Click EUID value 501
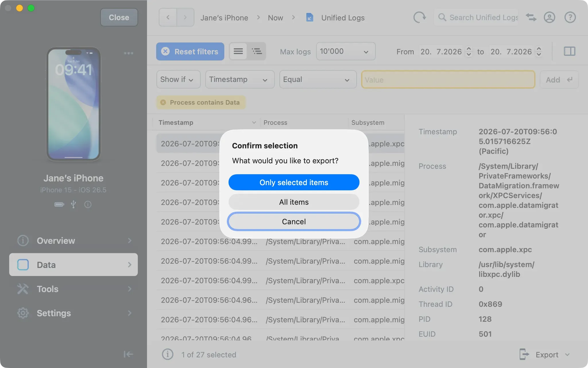 point(485,334)
